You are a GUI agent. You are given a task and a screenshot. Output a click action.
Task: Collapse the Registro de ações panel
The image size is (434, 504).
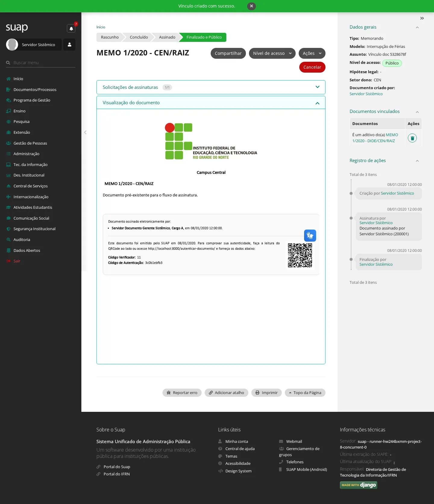tap(417, 161)
